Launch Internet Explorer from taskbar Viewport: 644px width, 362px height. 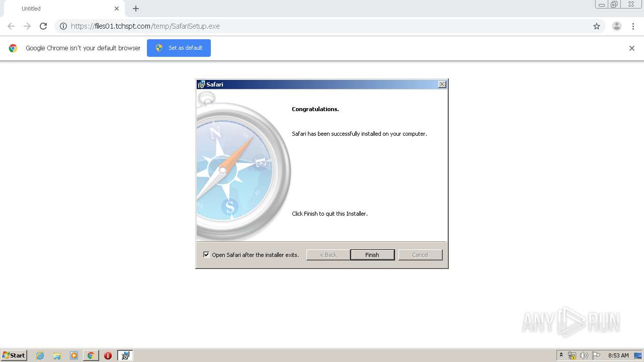coord(40,355)
